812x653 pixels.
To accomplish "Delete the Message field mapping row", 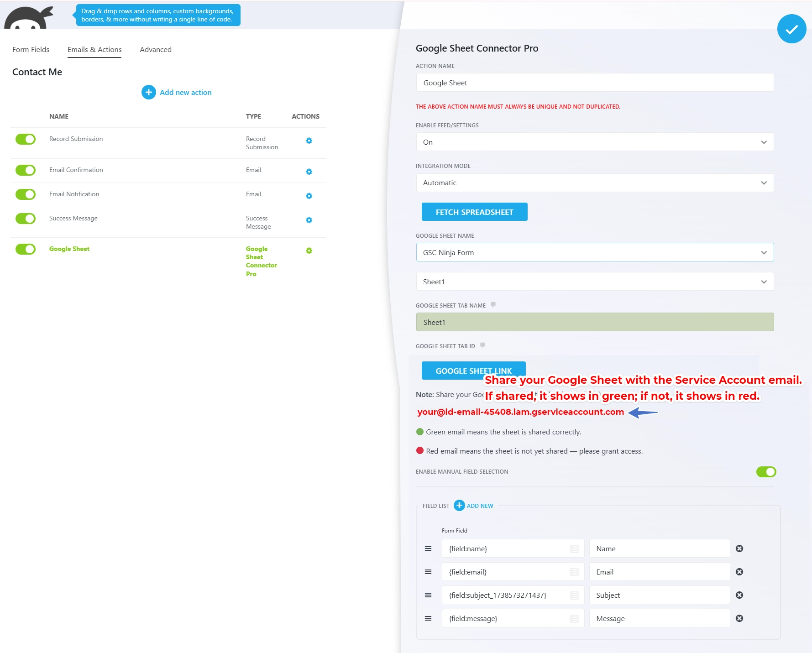I will pyautogui.click(x=739, y=618).
